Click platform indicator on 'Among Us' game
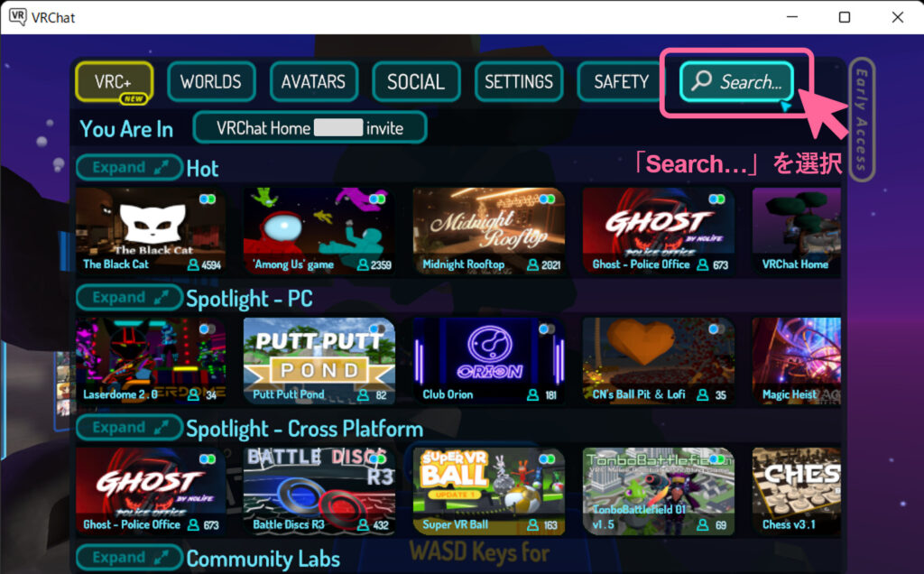924x574 pixels. 377,199
